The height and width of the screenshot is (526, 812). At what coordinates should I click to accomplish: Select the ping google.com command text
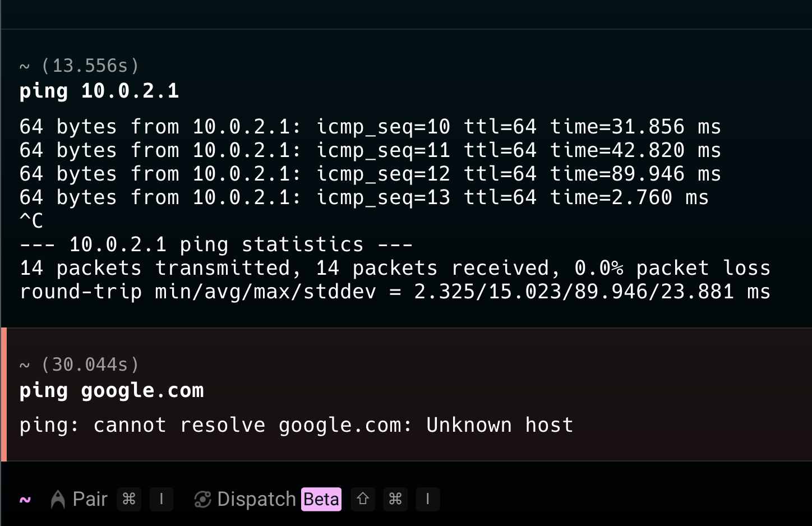coord(112,390)
